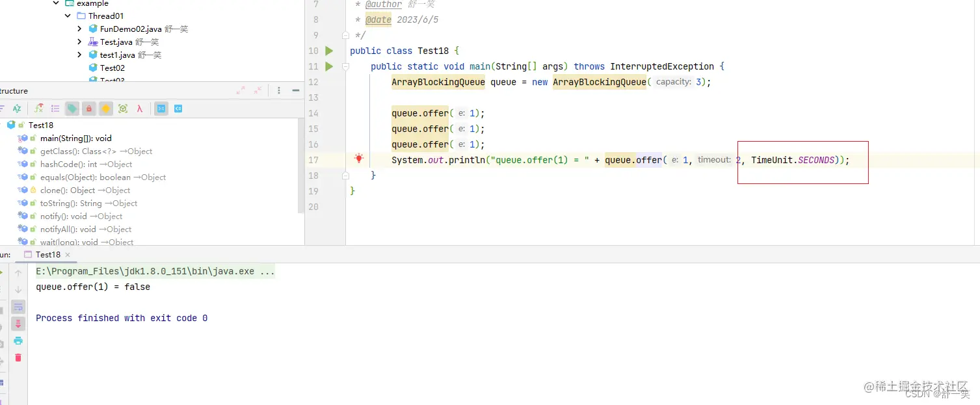Toggle the yellow diamond filter in Structure
The image size is (980, 405).
pyautogui.click(x=106, y=109)
